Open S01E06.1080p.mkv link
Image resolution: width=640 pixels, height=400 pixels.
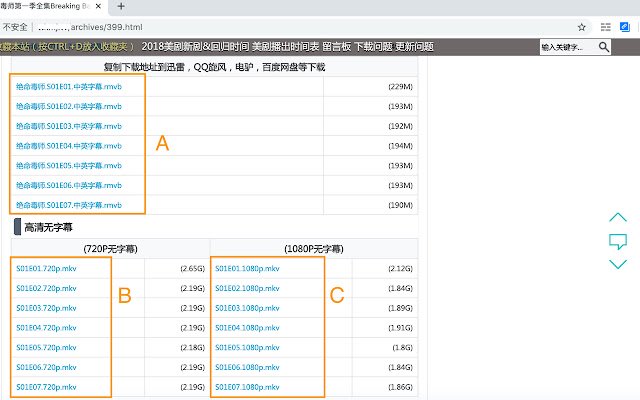click(x=247, y=367)
